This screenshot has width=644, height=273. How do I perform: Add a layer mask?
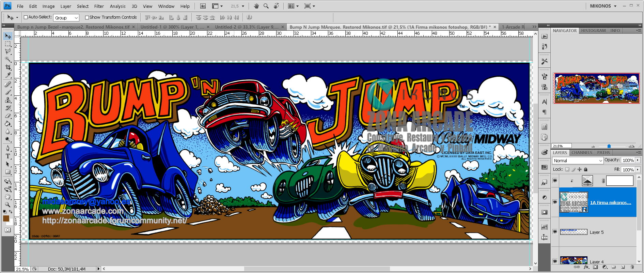596,267
